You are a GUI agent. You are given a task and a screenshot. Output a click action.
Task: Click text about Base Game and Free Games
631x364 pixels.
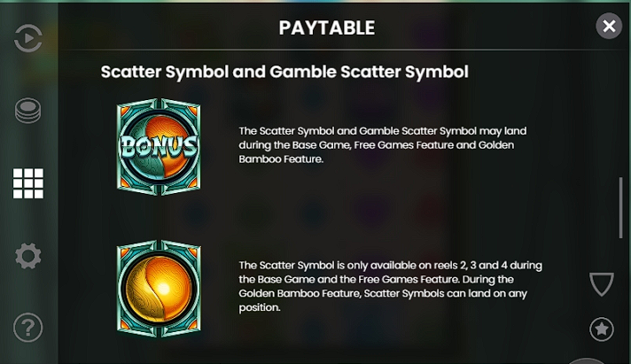[x=382, y=144]
